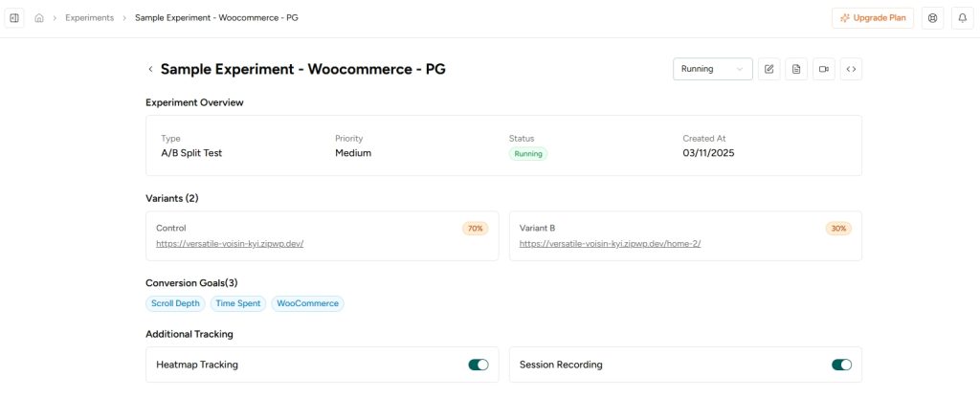Turn off the Session Recording toggle
The width and height of the screenshot is (980, 399).
(841, 365)
